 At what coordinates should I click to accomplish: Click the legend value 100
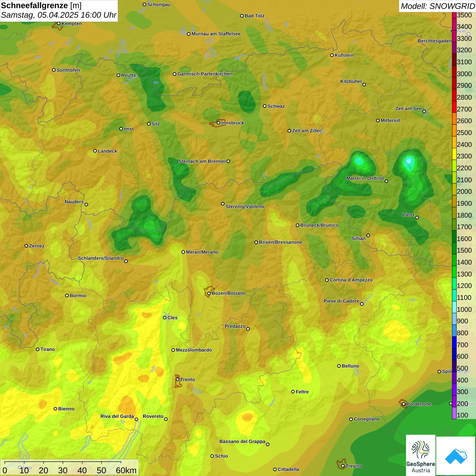[x=462, y=415]
